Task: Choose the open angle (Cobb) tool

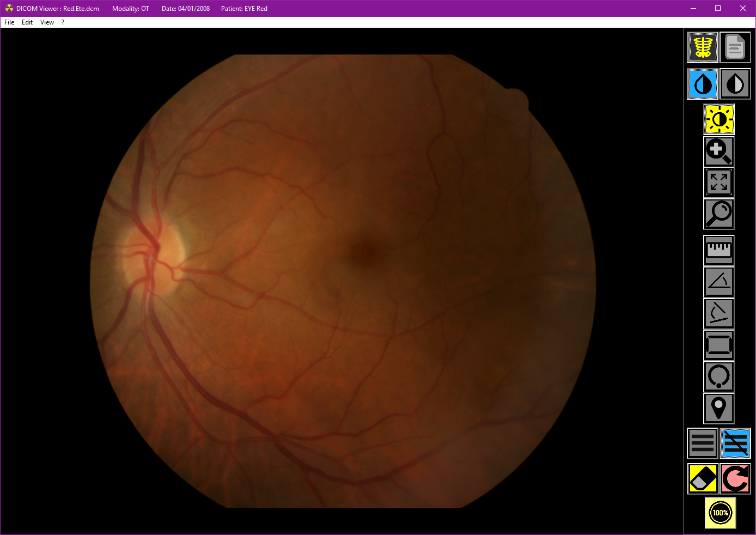Action: 719,313
